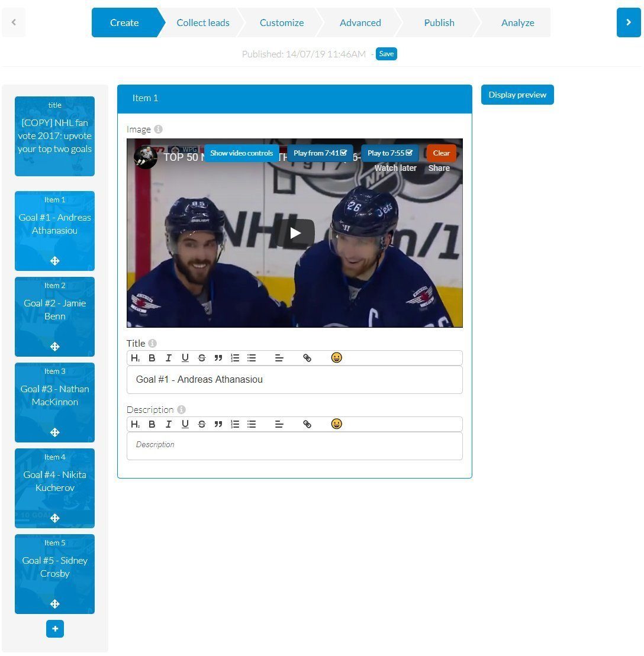Toggle bold in Title toolbar
Image resolution: width=644 pixels, height=656 pixels.
(152, 358)
